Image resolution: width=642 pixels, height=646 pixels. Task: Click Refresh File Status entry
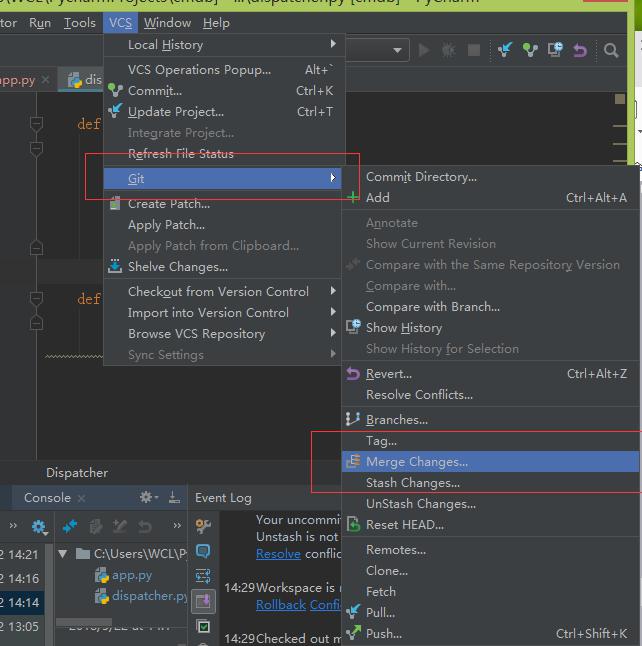(224, 154)
